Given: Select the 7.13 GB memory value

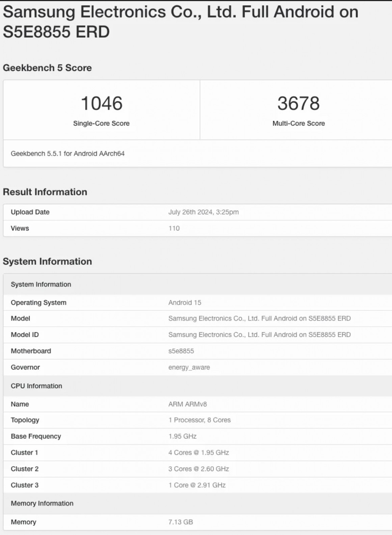Looking at the screenshot, I should (x=181, y=522).
